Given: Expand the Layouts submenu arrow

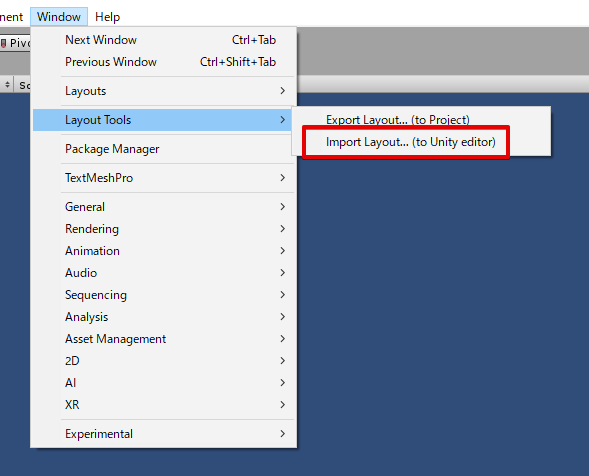Looking at the screenshot, I should tap(282, 91).
